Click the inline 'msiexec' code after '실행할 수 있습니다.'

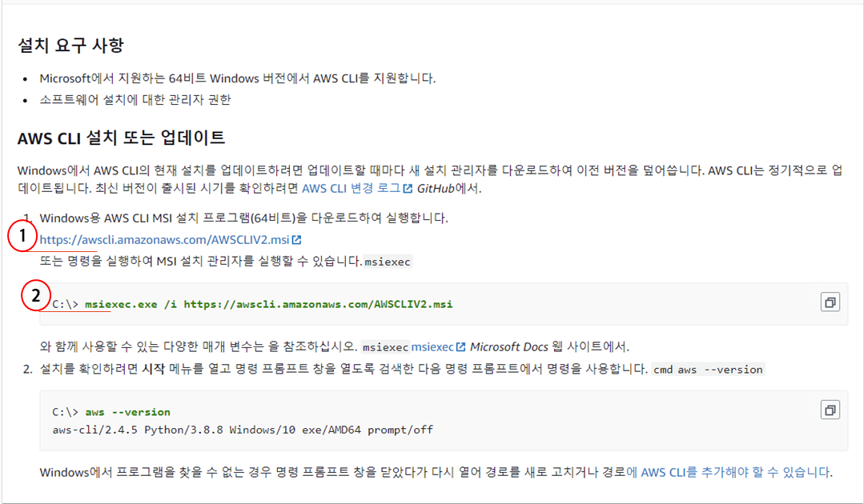pyautogui.click(x=388, y=262)
